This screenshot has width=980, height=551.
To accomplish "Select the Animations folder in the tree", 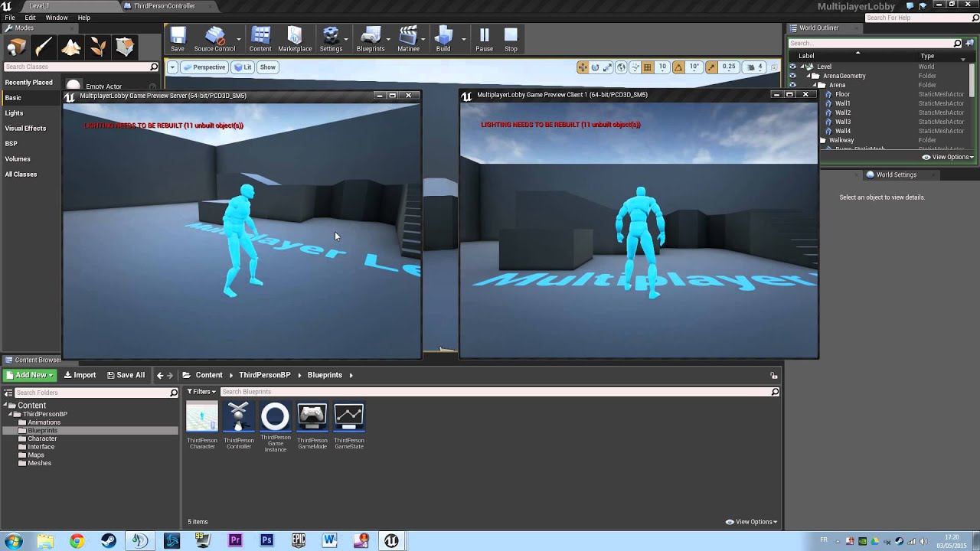I will 44,422.
